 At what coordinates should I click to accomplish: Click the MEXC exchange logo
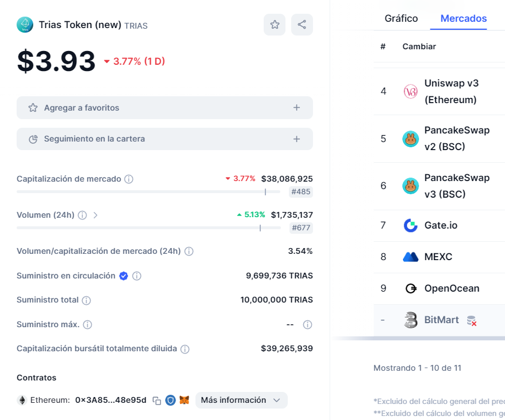click(x=410, y=257)
